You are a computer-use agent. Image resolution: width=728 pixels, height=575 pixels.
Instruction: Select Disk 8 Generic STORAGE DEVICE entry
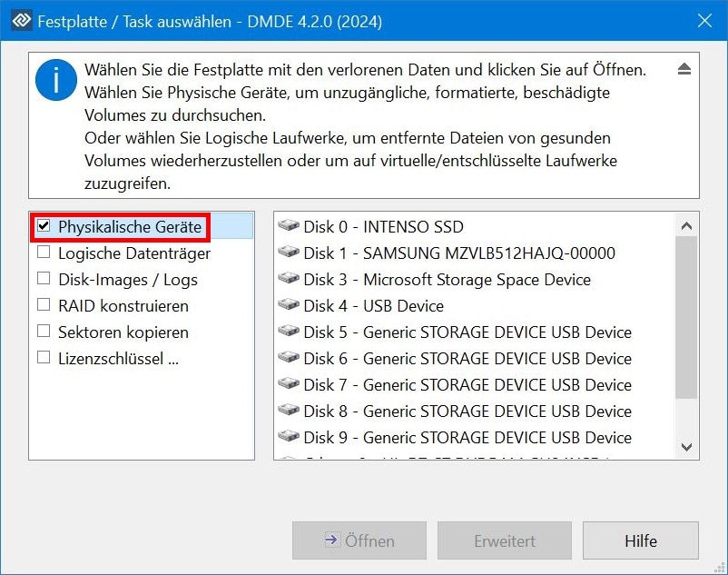[x=475, y=411]
